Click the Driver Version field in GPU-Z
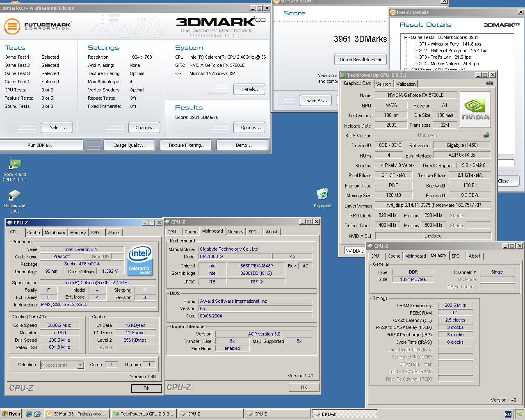The height and width of the screenshot is (420, 525). tap(433, 205)
